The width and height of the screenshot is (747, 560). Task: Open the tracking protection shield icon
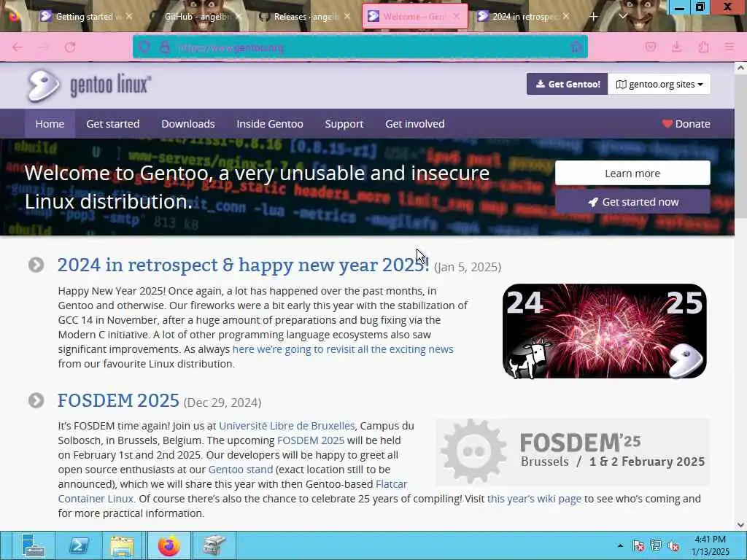[144, 47]
